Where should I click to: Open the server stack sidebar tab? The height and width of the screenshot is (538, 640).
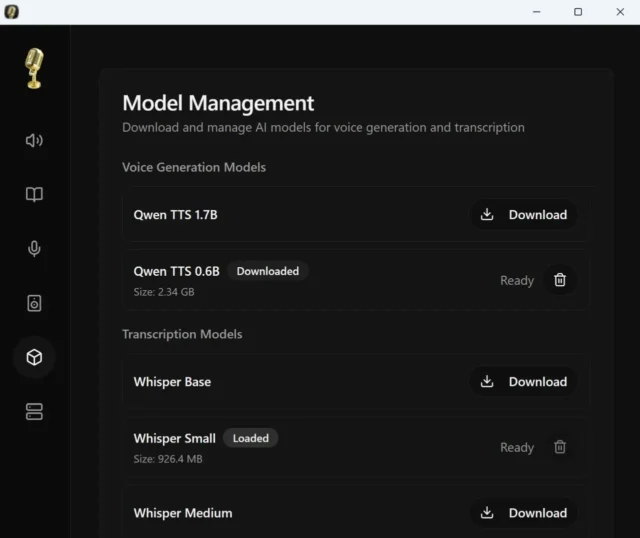tap(34, 411)
